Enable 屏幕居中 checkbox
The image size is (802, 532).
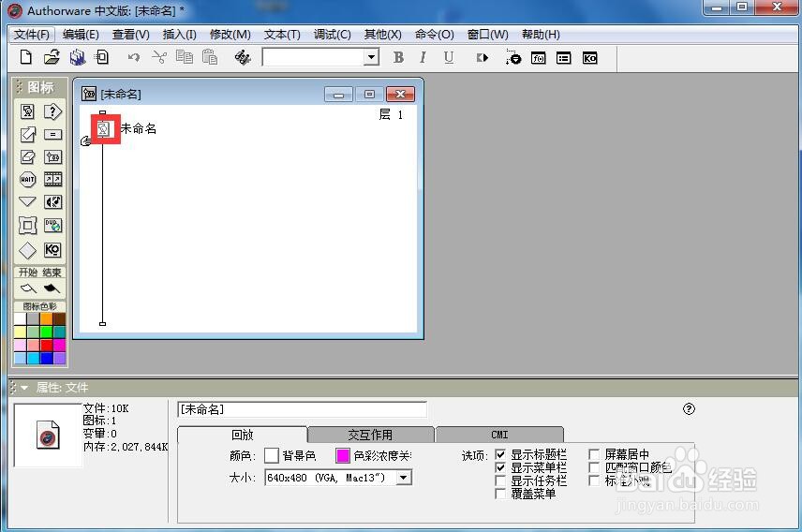tap(594, 454)
